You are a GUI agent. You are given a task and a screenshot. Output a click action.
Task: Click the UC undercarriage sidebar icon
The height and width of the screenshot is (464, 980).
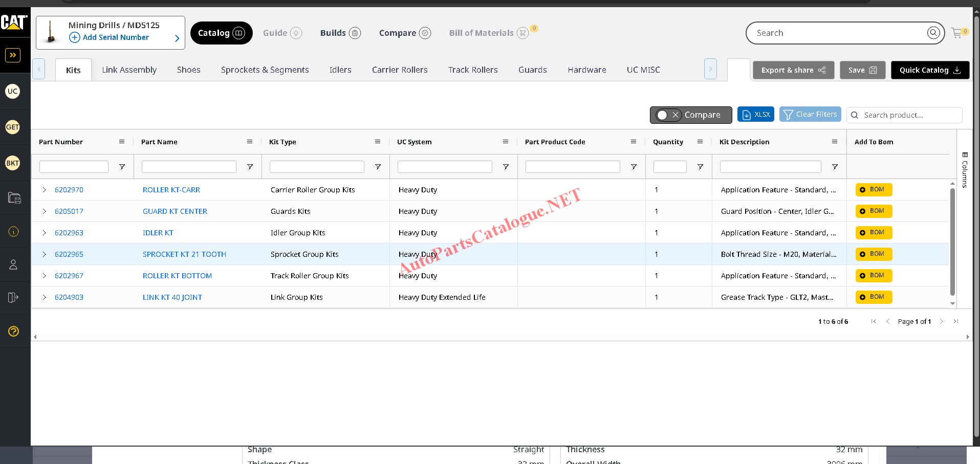pyautogui.click(x=13, y=92)
